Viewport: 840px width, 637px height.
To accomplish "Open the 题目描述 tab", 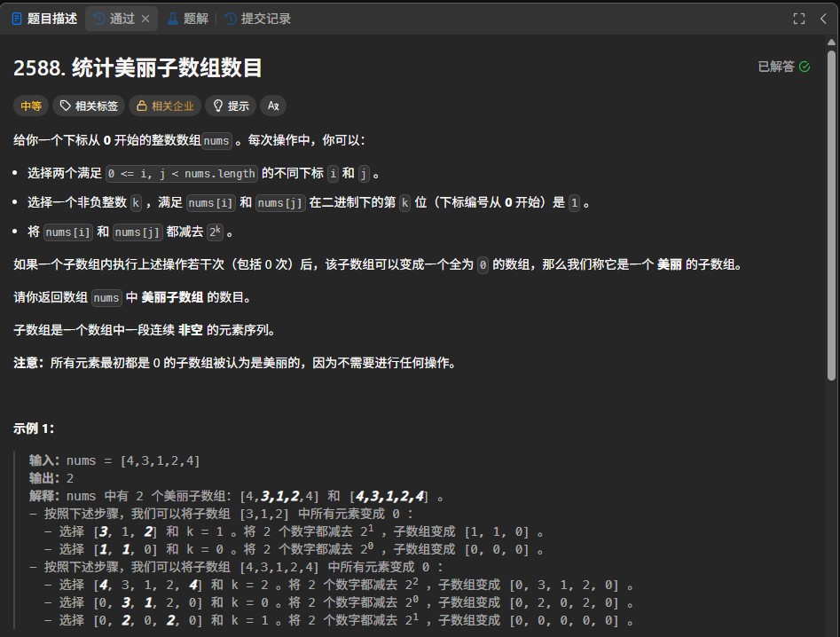I will [x=44, y=19].
